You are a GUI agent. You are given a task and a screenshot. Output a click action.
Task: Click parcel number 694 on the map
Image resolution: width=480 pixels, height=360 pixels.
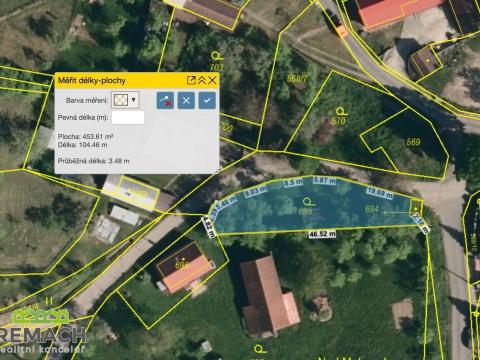pos(372,209)
